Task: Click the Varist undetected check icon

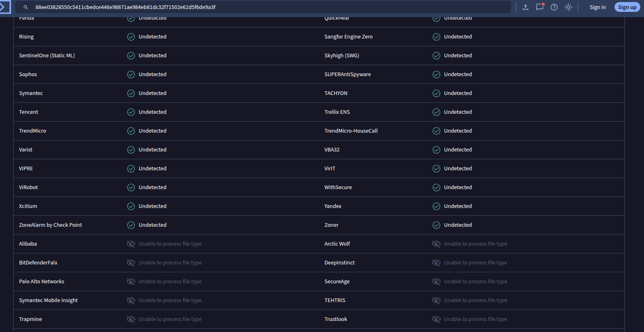Action: [x=131, y=150]
